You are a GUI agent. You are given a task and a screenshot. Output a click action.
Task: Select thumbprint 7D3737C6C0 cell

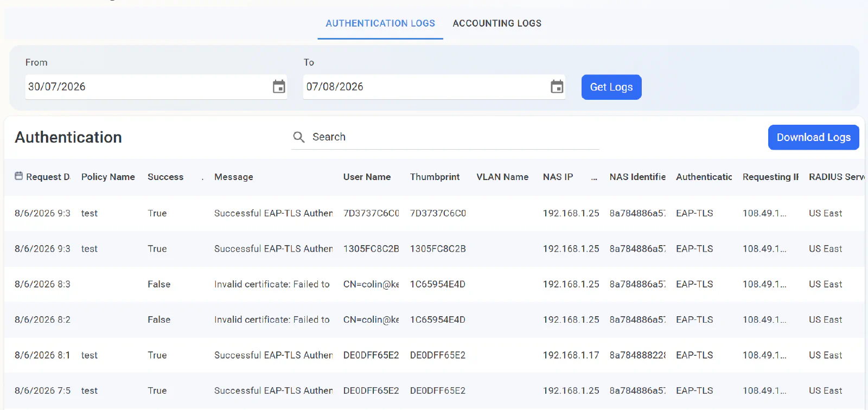438,213
